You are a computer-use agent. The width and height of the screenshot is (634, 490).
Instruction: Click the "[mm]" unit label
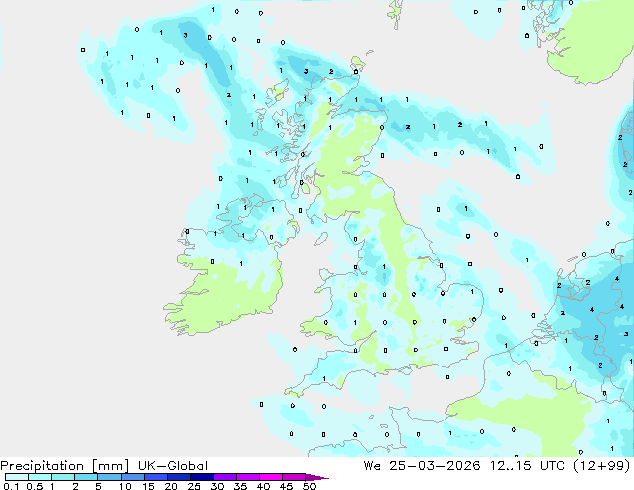(111, 466)
